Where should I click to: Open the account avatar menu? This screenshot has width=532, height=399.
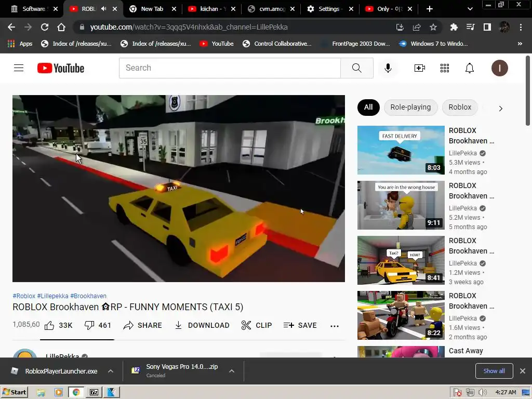(499, 68)
